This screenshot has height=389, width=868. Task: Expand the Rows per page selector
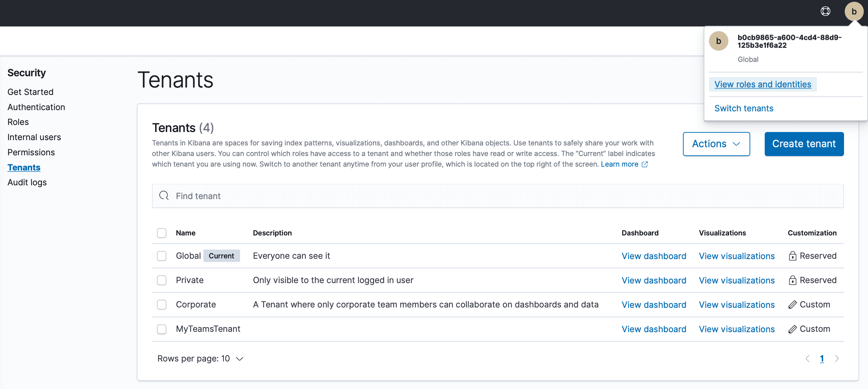coord(200,359)
